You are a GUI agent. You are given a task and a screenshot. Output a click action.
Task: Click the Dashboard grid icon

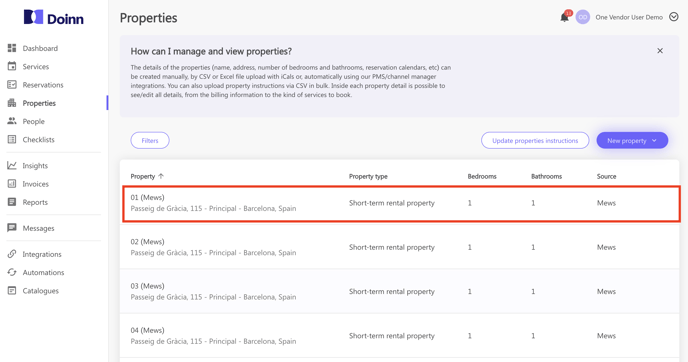12,48
